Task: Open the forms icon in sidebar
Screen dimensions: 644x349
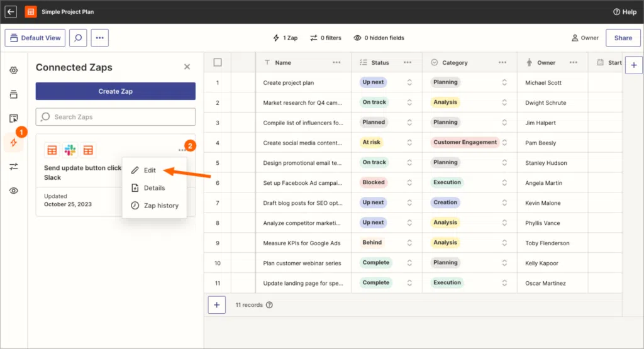Action: 14,118
